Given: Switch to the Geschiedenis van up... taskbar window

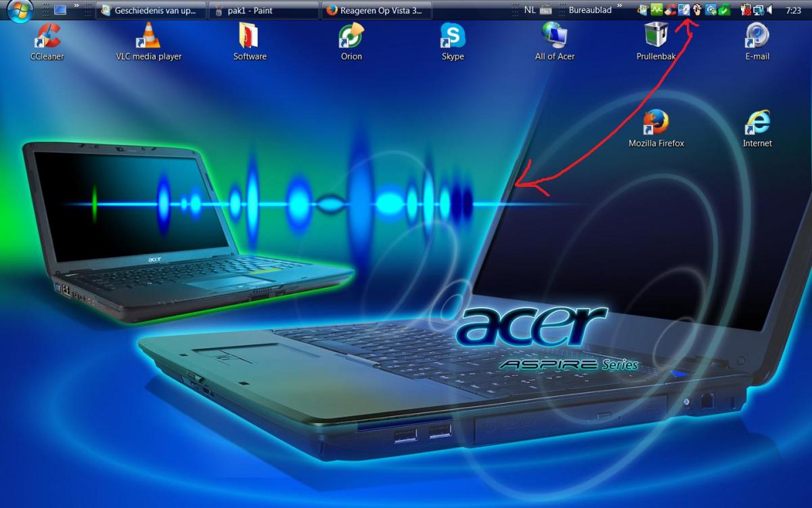Looking at the screenshot, I should [x=151, y=10].
